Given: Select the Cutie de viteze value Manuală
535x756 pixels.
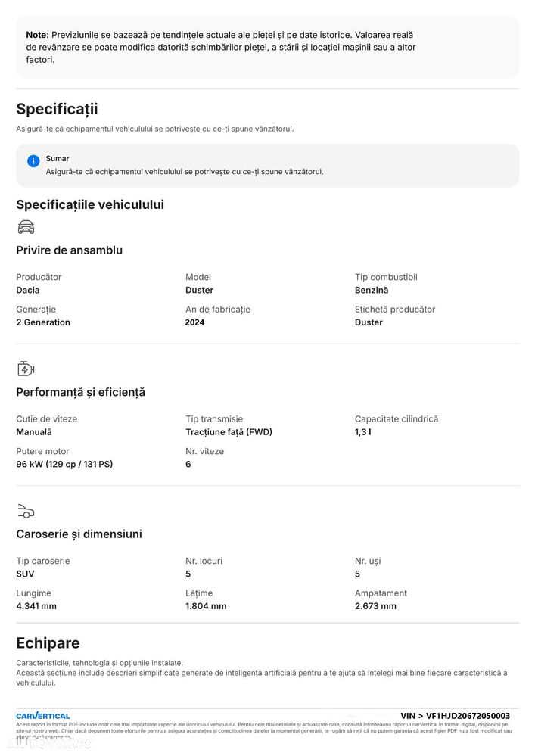Looking at the screenshot, I should point(34,431).
